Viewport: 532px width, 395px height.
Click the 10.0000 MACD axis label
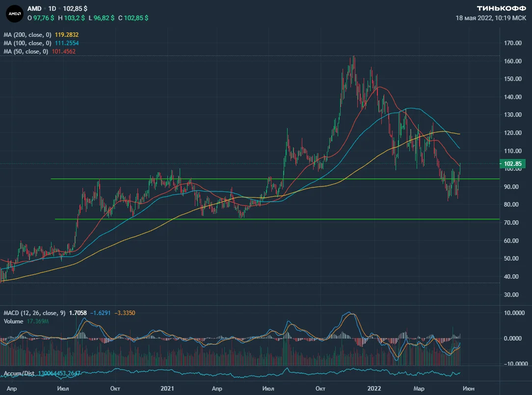[x=514, y=313]
